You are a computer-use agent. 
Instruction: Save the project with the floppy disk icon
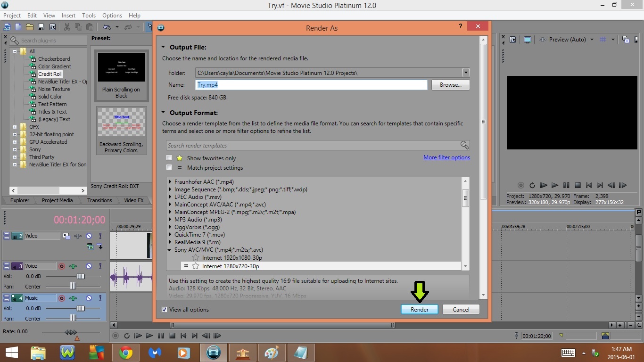pyautogui.click(x=41, y=27)
